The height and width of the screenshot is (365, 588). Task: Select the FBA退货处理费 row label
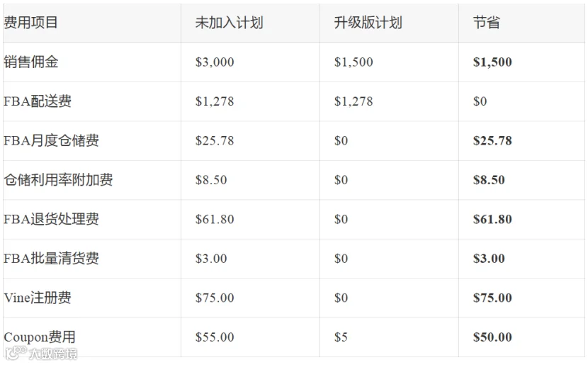pos(52,220)
